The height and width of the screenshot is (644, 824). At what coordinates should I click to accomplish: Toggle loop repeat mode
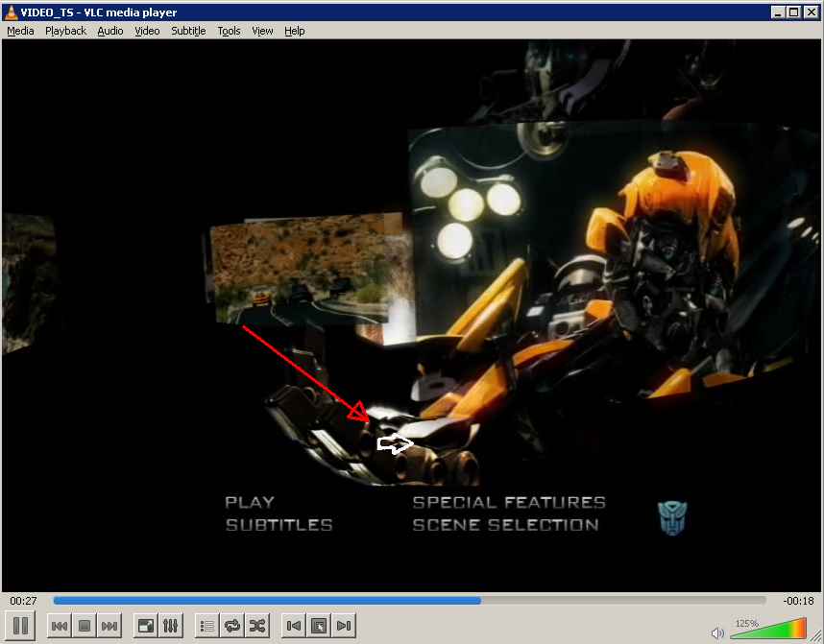231,626
